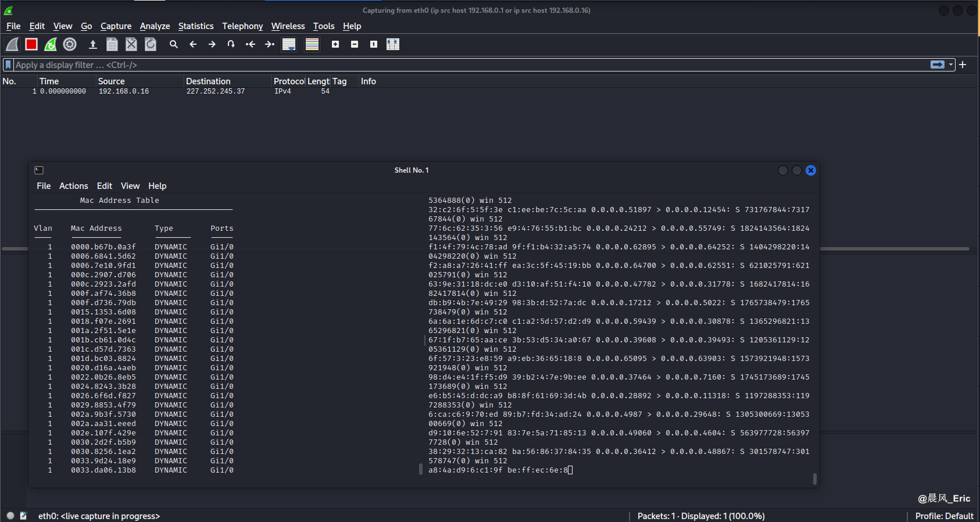This screenshot has height=522, width=980.
Task: Open the Capture menu
Action: [116, 26]
